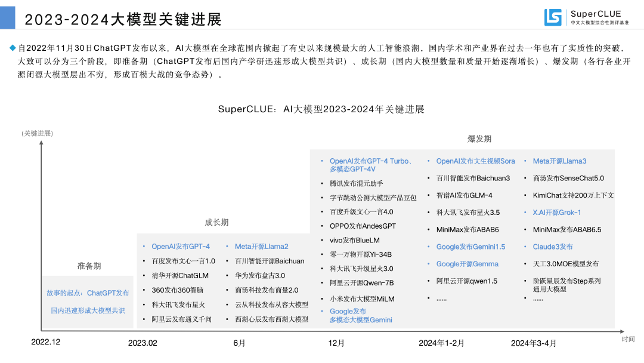This screenshot has width=644, height=363.
Task: Click the SuperCLUE logo icon
Action: click(552, 18)
